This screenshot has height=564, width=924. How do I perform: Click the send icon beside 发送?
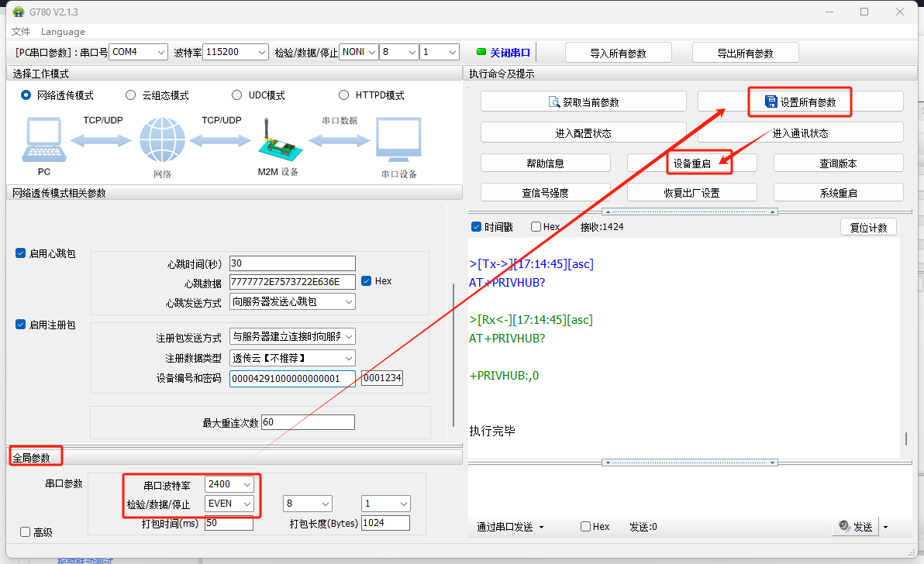pos(844,527)
